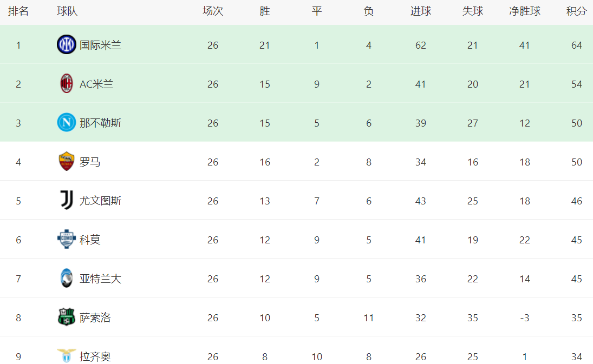Click the AC Milan club crest icon
This screenshot has width=593, height=364.
click(66, 84)
